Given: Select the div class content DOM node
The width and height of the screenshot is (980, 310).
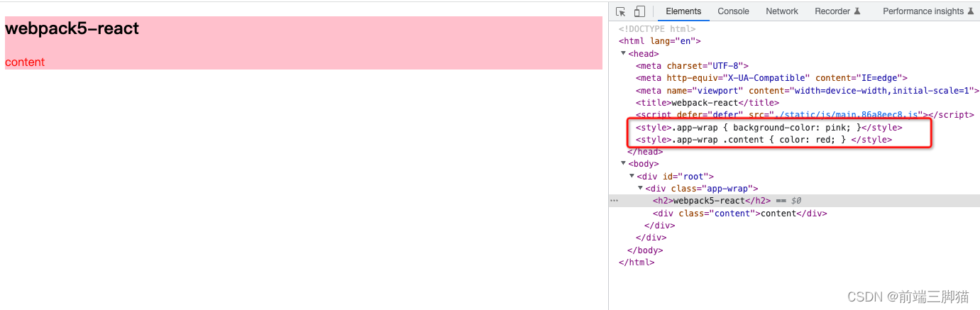Looking at the screenshot, I should tap(740, 214).
